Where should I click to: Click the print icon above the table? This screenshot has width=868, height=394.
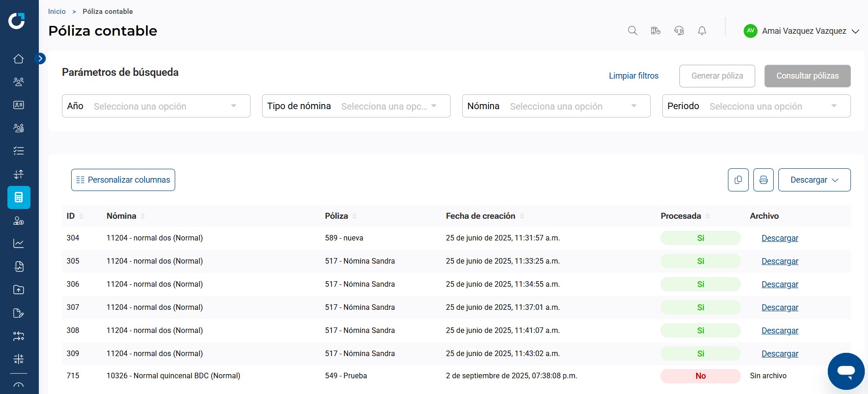click(763, 180)
